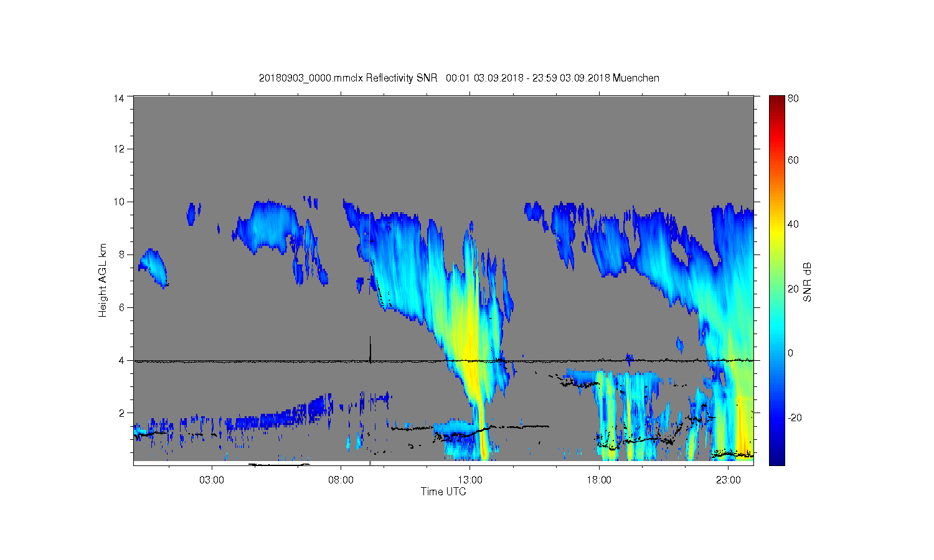Viewport: 934px width, 560px height.
Task: Click the dark blue bottom of colorbar
Action: tap(776, 457)
